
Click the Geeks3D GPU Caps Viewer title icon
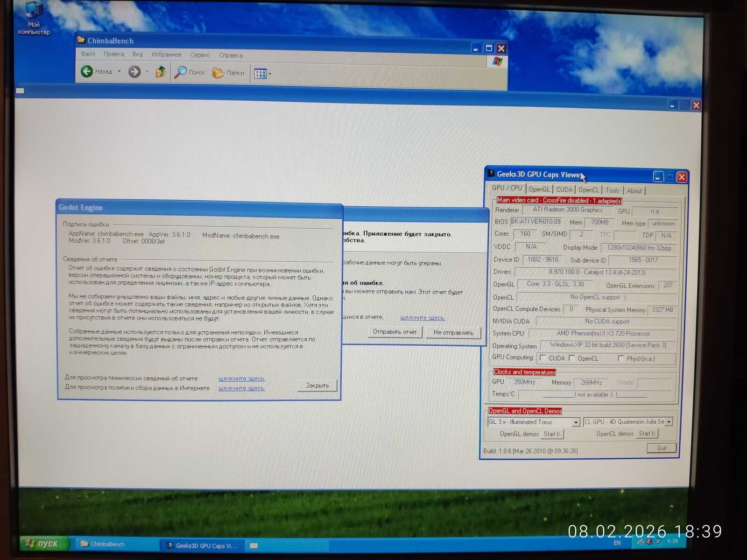pos(491,174)
